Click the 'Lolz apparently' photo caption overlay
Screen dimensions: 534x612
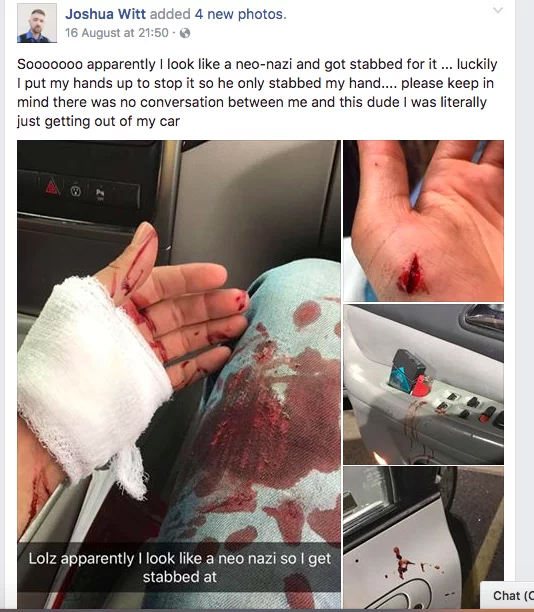point(179,568)
